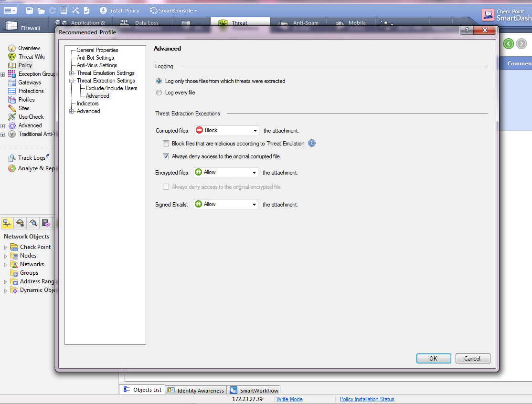
Task: Click the drawer cabinet toolbar icon
Action: click(x=64, y=10)
